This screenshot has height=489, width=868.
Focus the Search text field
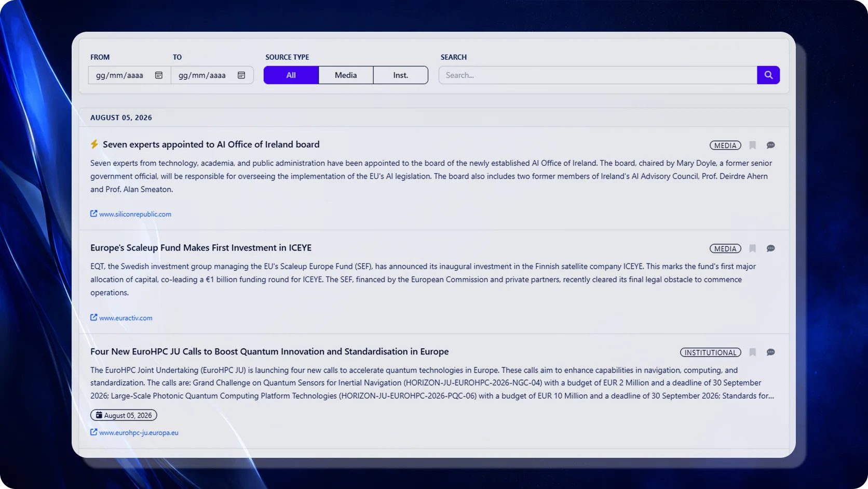tap(598, 75)
